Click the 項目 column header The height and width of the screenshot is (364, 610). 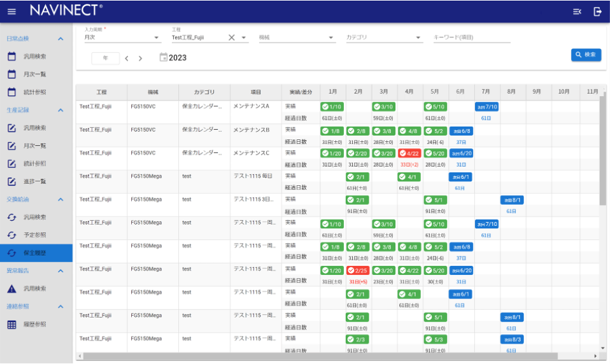255,92
